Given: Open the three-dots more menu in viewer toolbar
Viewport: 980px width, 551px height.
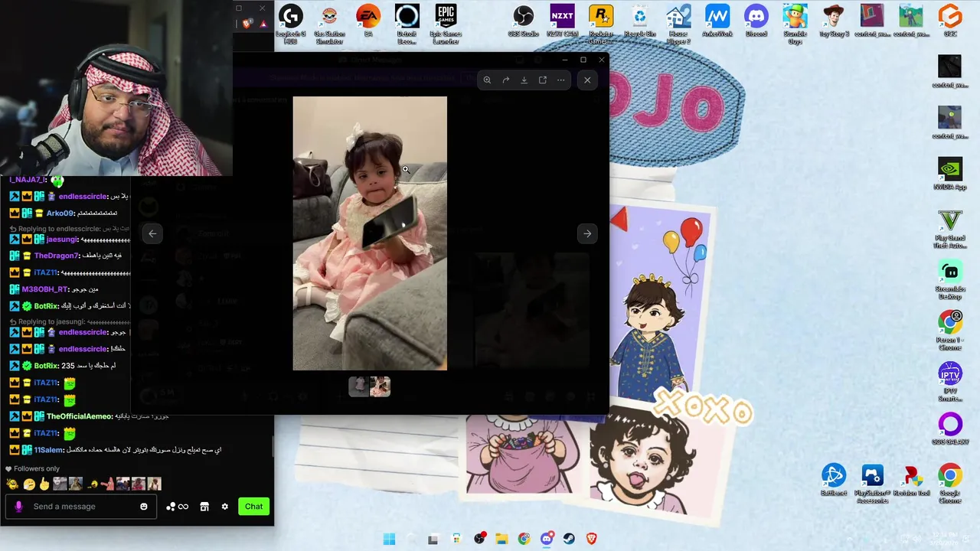Looking at the screenshot, I should point(561,80).
